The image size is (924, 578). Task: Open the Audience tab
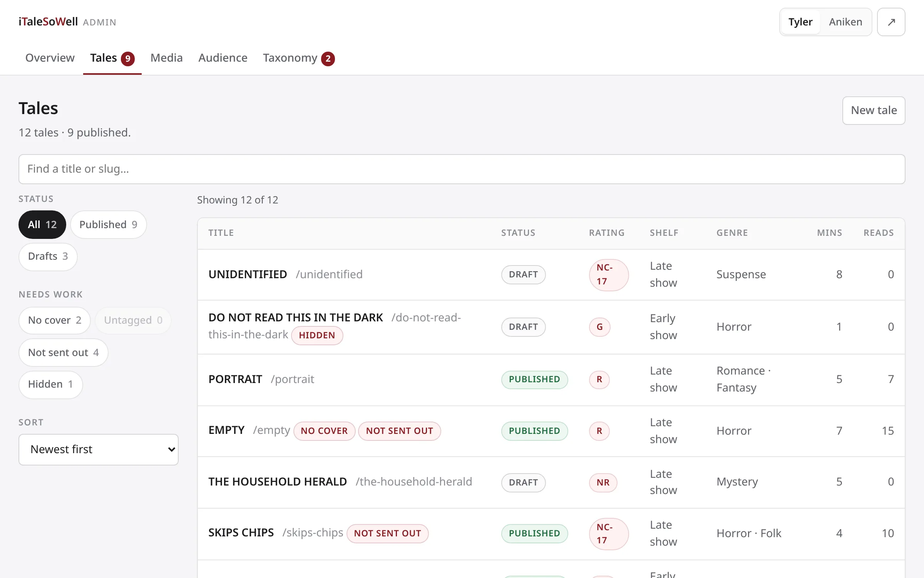tap(223, 58)
